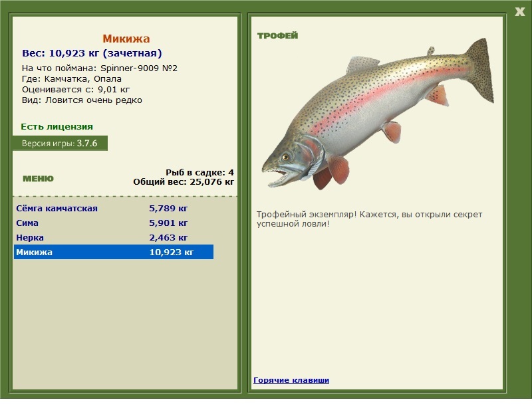Click the Вес: 10,923 кг line
The width and height of the screenshot is (532, 408).
click(92, 53)
